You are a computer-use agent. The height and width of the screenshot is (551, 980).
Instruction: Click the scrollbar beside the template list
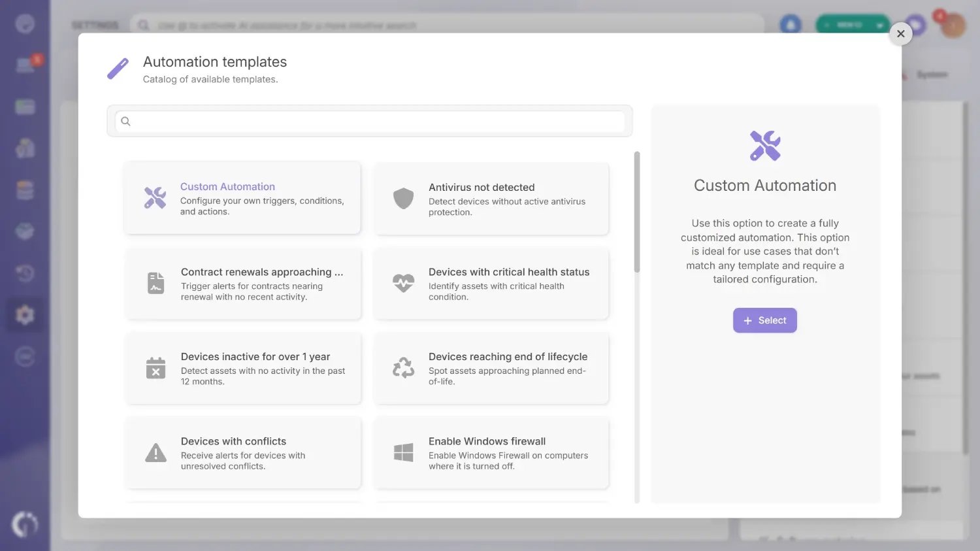coord(636,209)
